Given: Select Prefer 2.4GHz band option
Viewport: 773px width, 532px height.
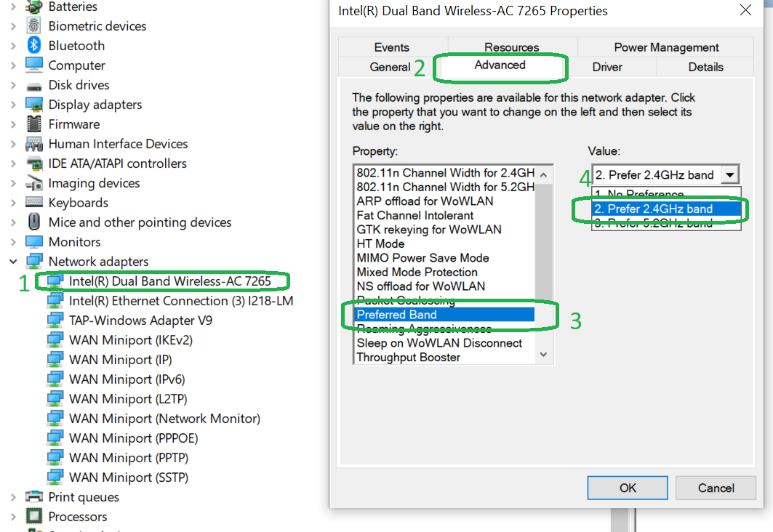Looking at the screenshot, I should (x=667, y=209).
